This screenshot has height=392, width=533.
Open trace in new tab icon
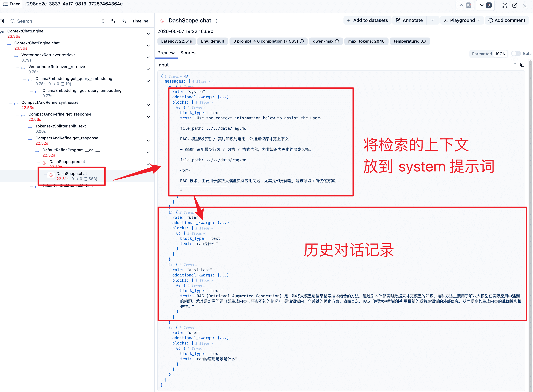pos(515,5)
